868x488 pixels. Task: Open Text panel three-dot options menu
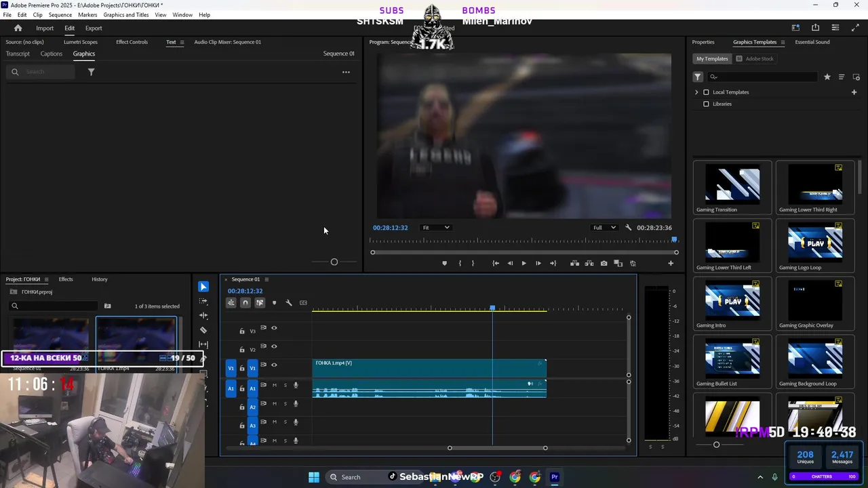(x=346, y=72)
